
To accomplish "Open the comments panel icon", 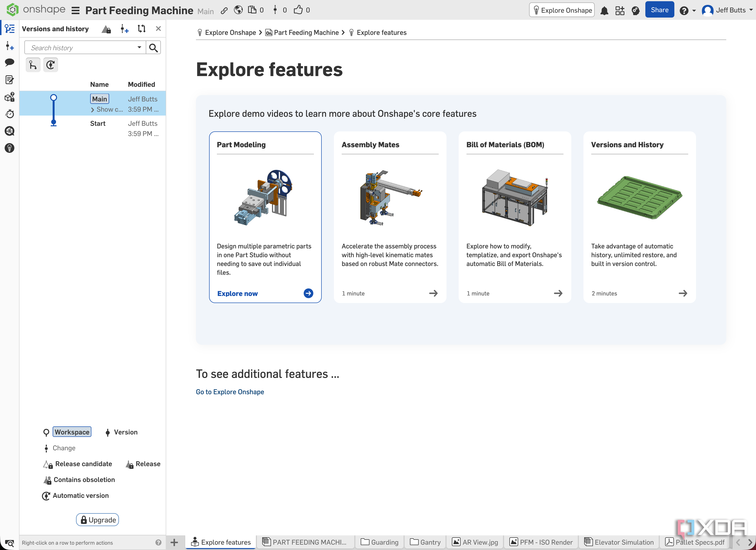I will click(x=10, y=62).
